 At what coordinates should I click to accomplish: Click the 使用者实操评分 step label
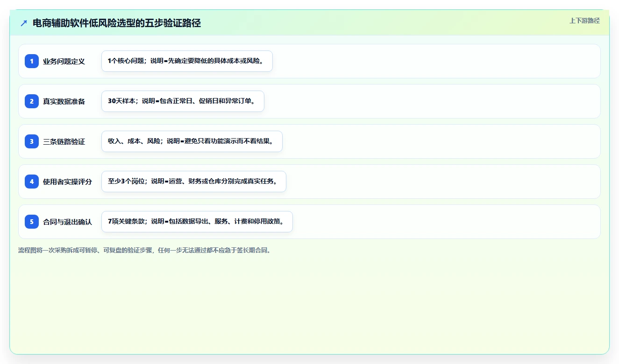coord(67,182)
